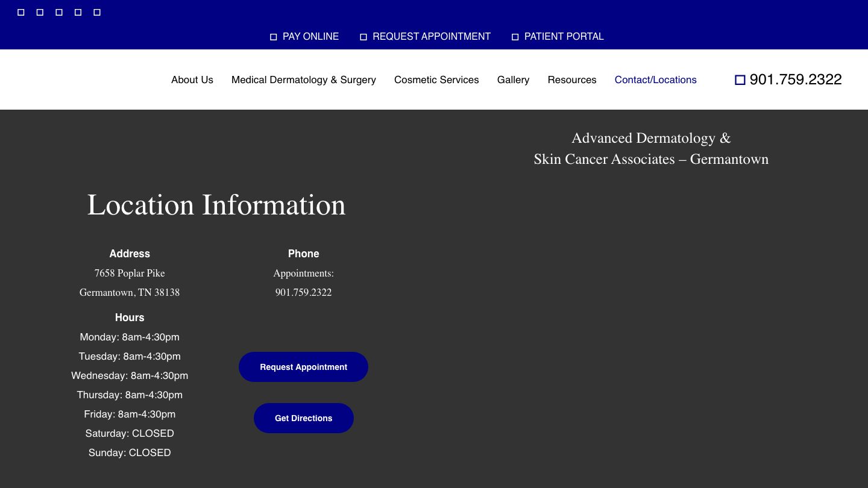
Task: Click the fourth social media icon in header
Action: click(77, 11)
